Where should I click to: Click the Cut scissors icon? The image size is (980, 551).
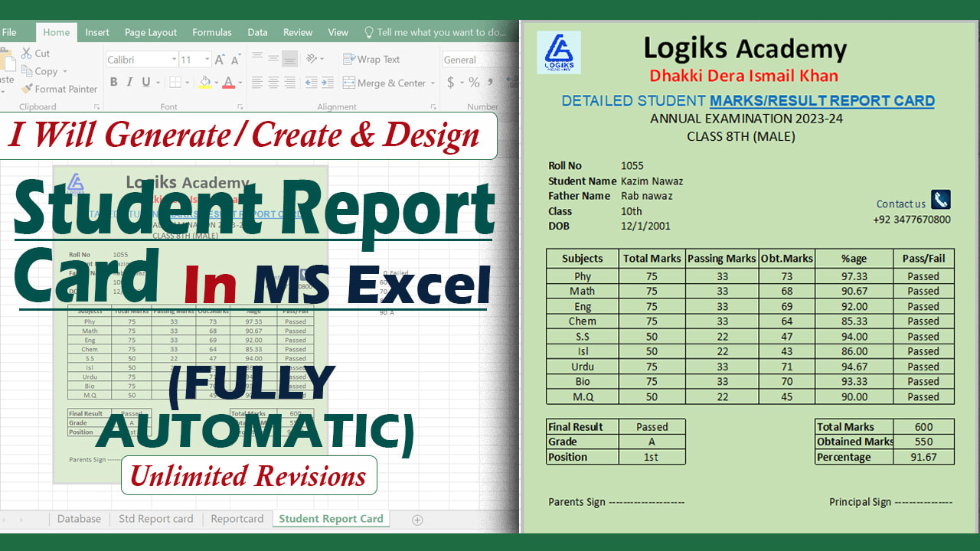pos(26,54)
